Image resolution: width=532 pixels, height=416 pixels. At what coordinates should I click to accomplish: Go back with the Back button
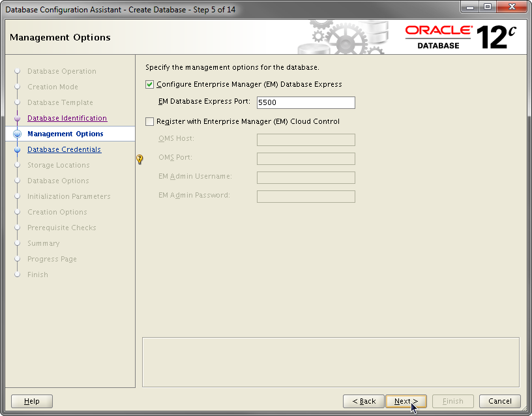(364, 401)
